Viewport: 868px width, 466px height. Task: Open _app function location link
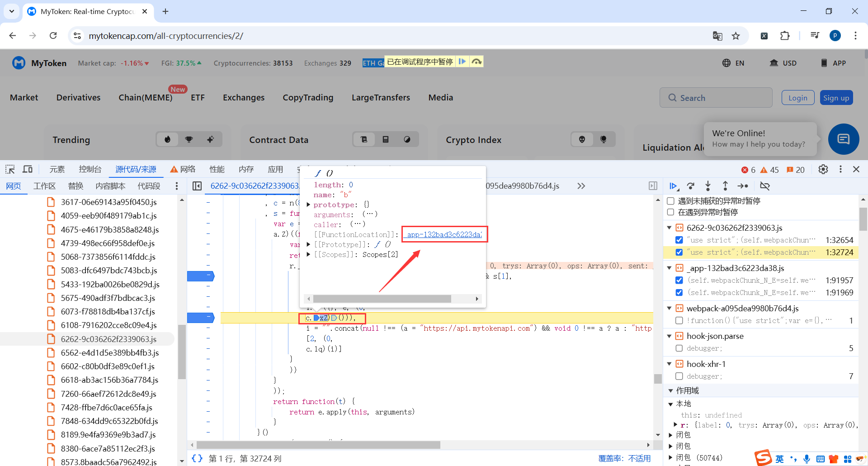[444, 234]
